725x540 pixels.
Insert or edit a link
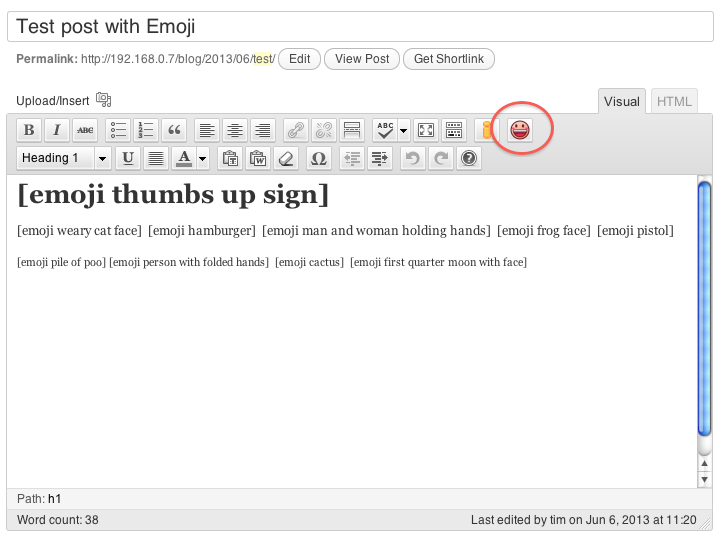coord(296,130)
